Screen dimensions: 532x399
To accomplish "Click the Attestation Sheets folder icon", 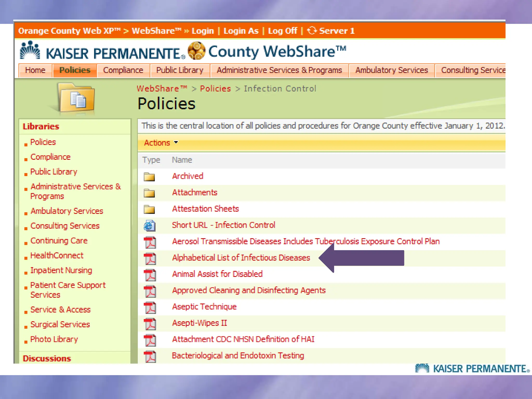I will coord(149,209).
